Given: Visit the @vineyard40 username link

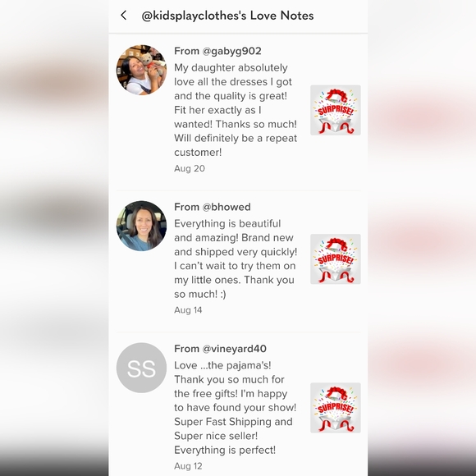Looking at the screenshot, I should coord(235,349).
